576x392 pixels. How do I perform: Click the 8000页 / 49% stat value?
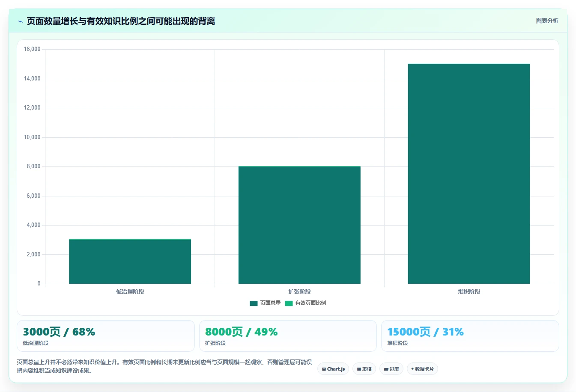[x=241, y=332]
